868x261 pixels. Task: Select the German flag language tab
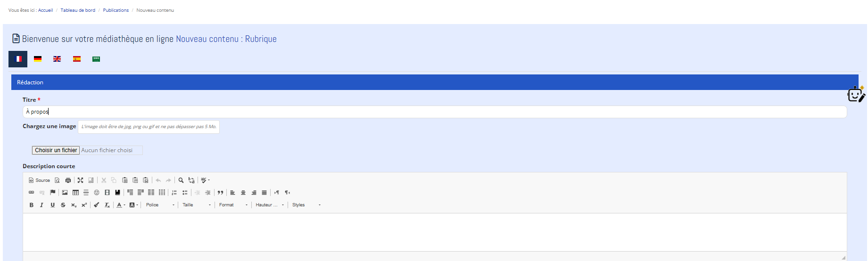38,59
